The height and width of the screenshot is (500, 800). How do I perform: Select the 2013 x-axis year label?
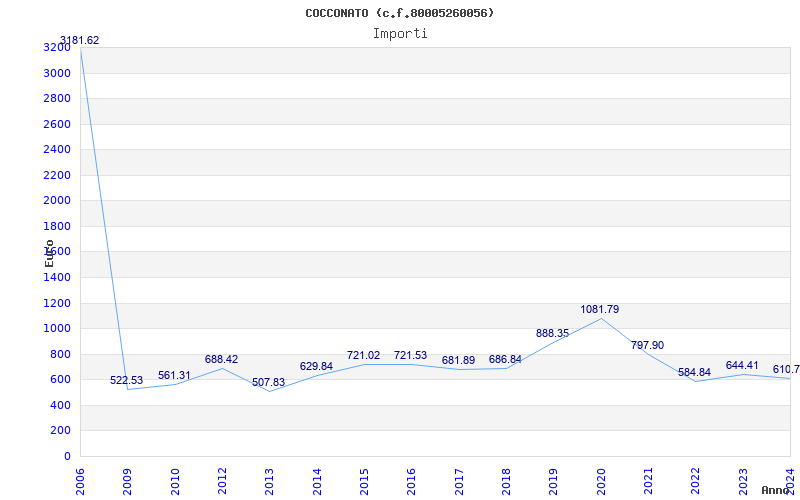pyautogui.click(x=269, y=482)
